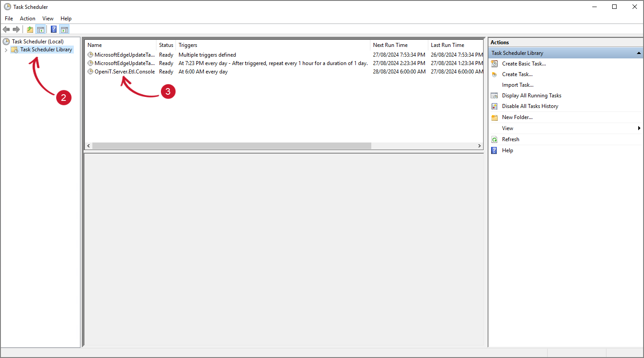This screenshot has height=358, width=644.
Task: Click last run time 27/08/2024 6:00:00 AM
Action: (x=457, y=72)
